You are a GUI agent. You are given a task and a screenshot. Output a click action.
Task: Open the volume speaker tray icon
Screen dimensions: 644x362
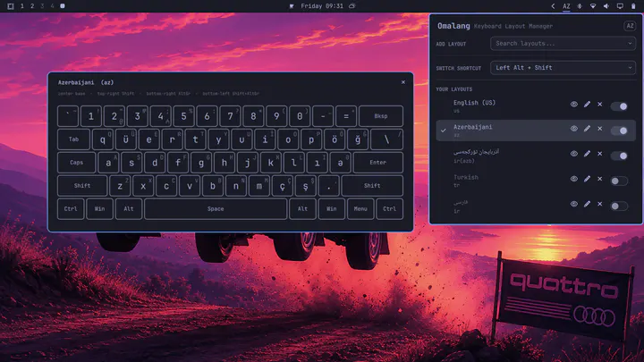[x=606, y=6]
